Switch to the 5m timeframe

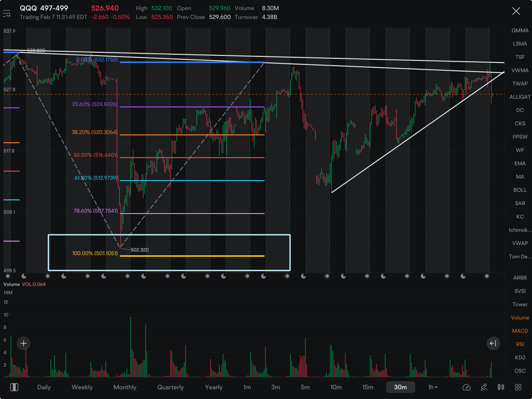(x=305, y=387)
